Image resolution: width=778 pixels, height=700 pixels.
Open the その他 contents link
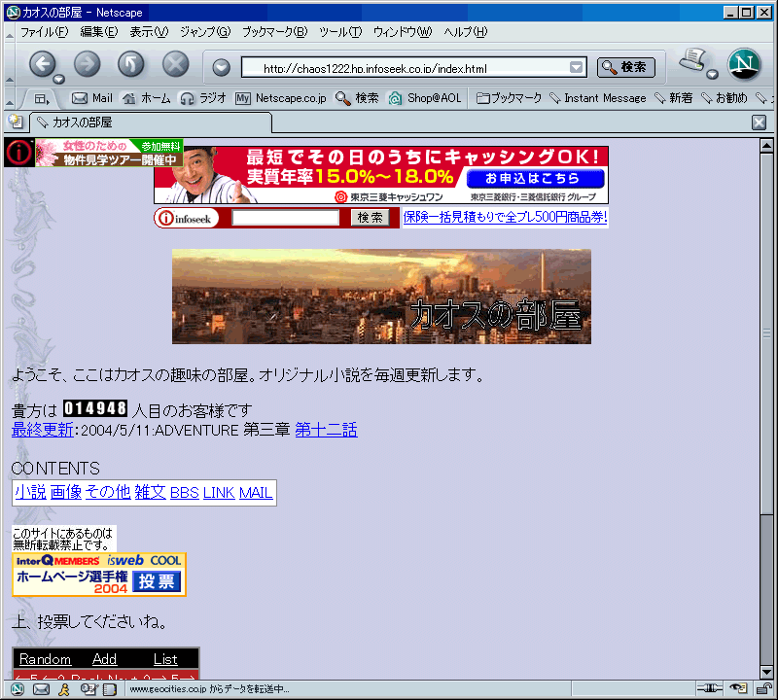click(x=108, y=492)
